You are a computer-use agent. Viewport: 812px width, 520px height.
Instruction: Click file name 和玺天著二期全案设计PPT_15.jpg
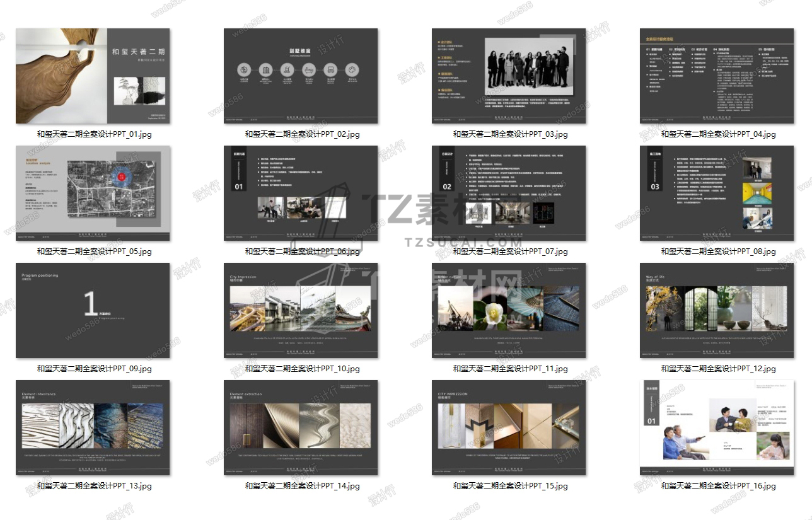[x=511, y=486]
